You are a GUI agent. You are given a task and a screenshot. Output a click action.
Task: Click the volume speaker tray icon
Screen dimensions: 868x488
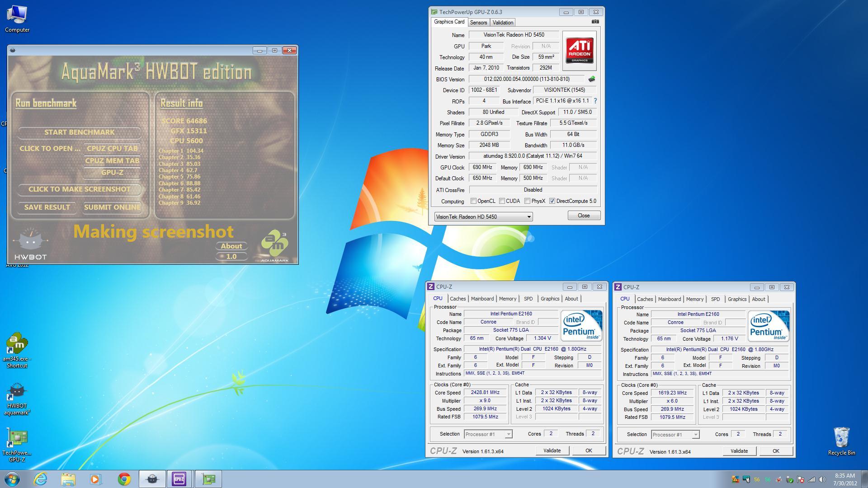822,479
